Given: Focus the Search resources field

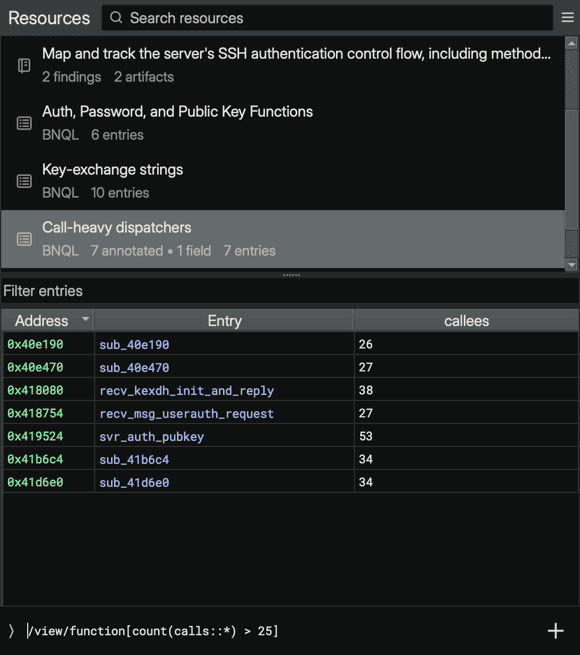Looking at the screenshot, I should (x=327, y=18).
